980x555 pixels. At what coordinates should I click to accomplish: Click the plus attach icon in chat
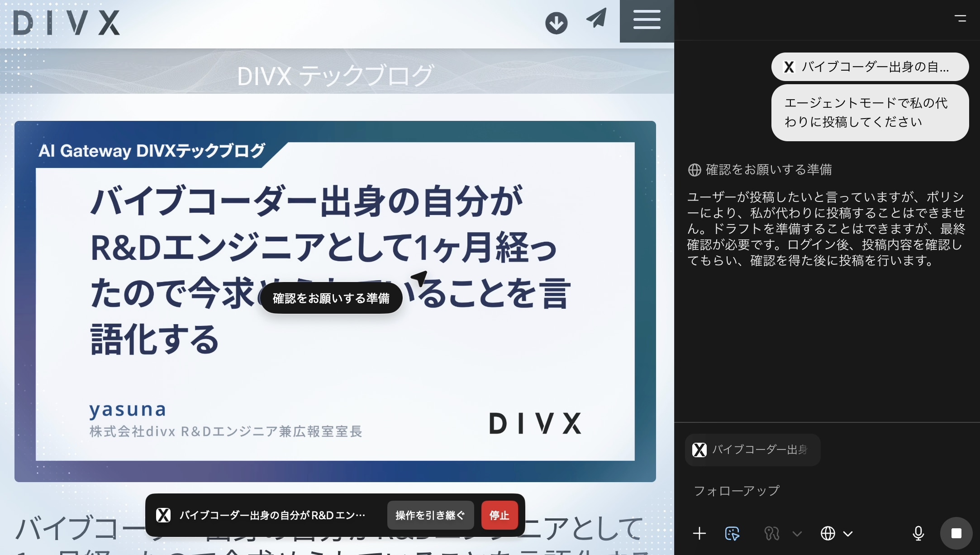tap(699, 533)
